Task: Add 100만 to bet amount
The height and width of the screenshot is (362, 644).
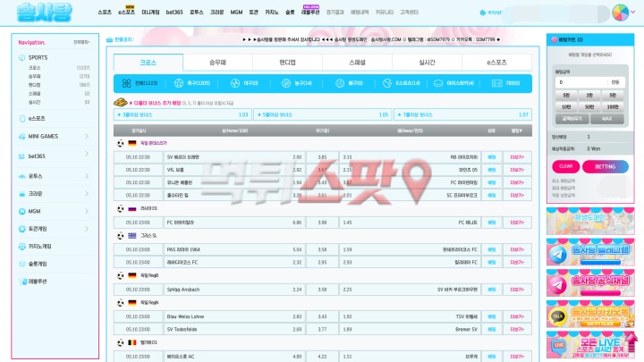Action: click(613, 106)
